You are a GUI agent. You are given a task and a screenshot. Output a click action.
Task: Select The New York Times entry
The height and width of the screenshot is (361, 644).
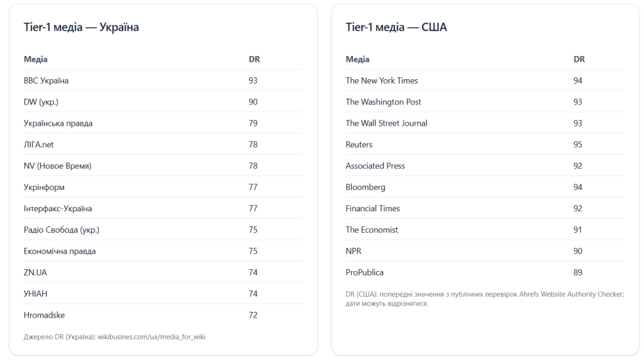point(382,81)
